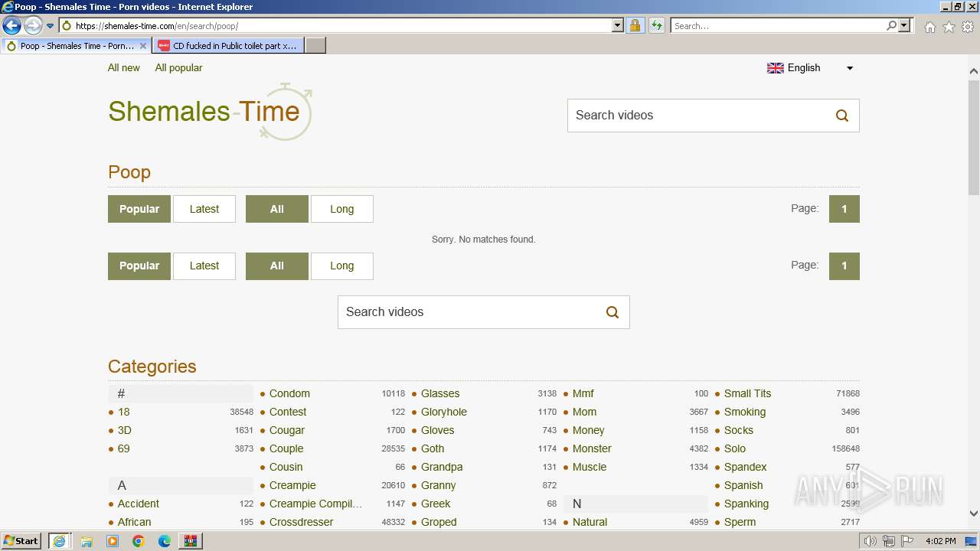Open the media player taskbar icon
The height and width of the screenshot is (551, 980).
tap(113, 541)
